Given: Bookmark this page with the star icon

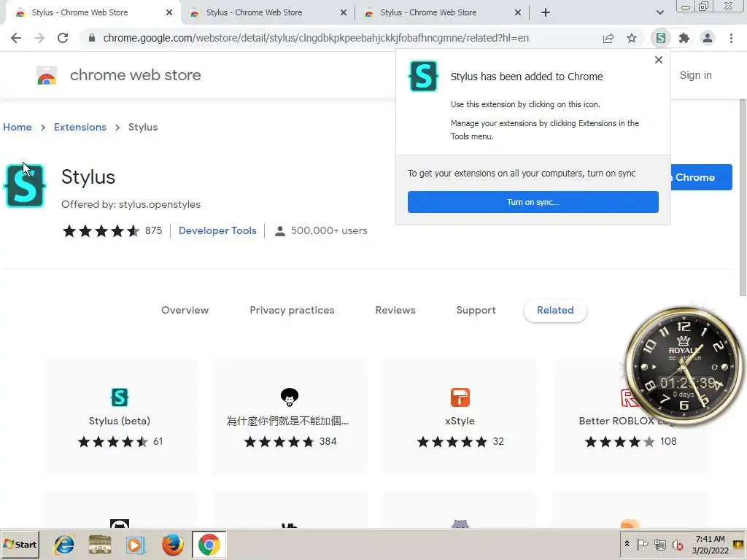Looking at the screenshot, I should pyautogui.click(x=632, y=38).
